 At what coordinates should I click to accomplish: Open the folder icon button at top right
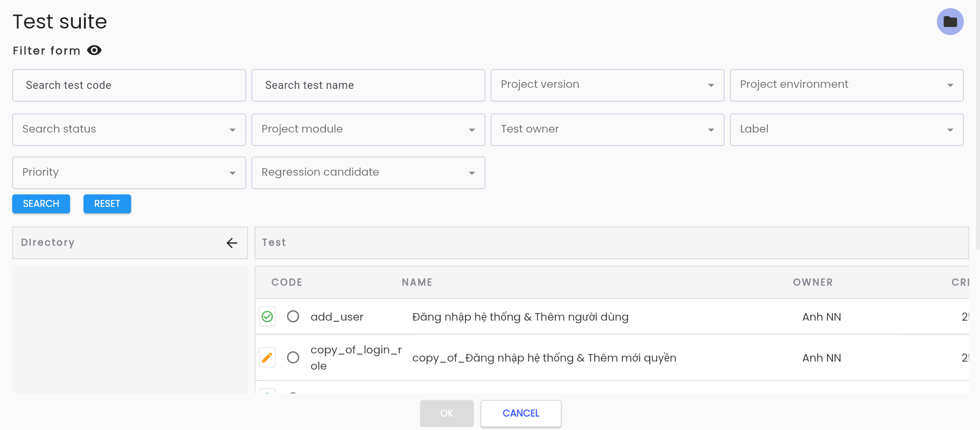[x=950, y=22]
